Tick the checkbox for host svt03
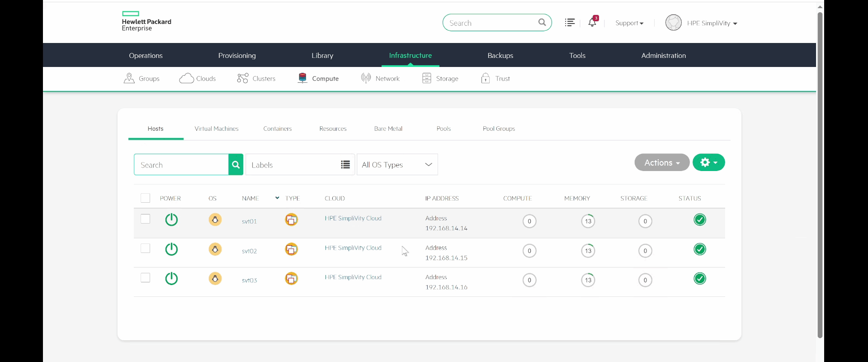868x362 pixels. click(x=145, y=278)
